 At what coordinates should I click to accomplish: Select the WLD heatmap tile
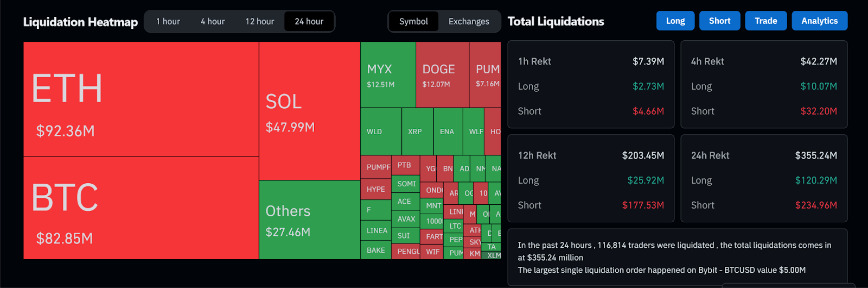[381, 132]
